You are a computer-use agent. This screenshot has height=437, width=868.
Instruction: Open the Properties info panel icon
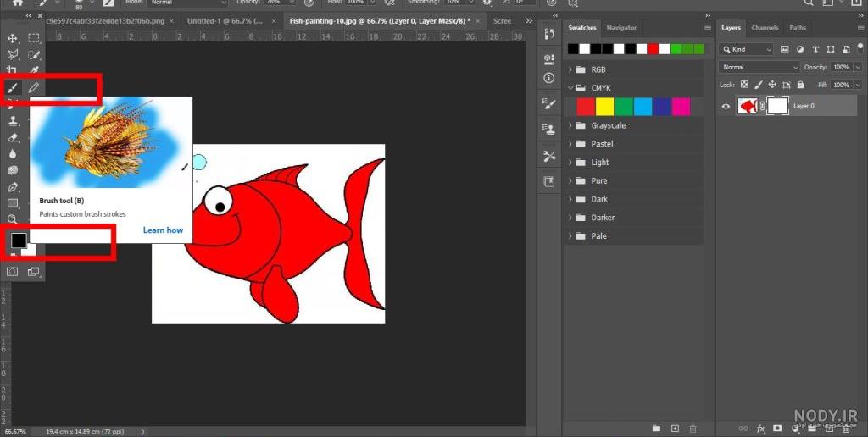(x=549, y=78)
